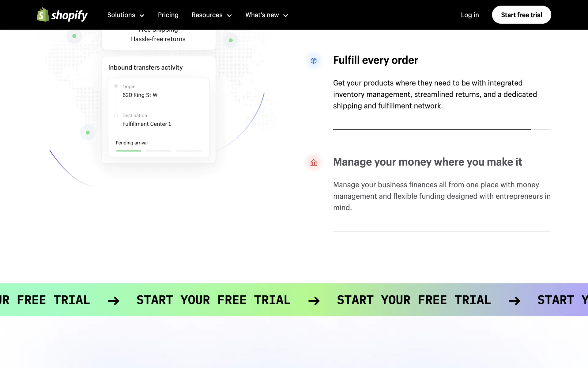Click the Inbound transfers activity card title
Screen dimensions: 588x368
(x=145, y=67)
